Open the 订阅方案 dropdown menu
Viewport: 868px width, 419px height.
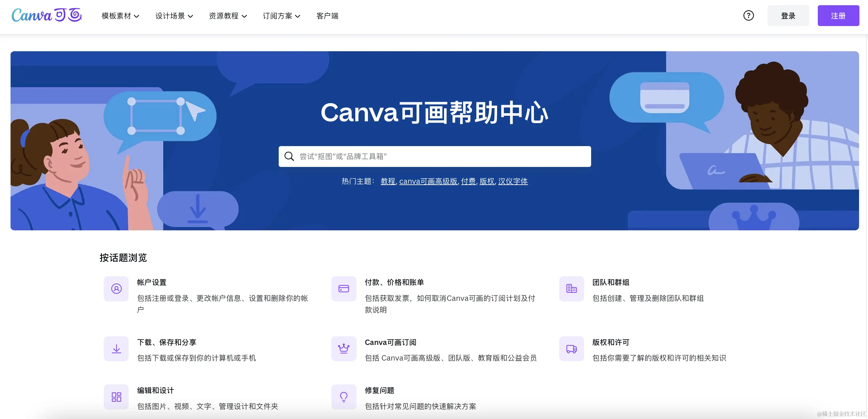pos(281,16)
